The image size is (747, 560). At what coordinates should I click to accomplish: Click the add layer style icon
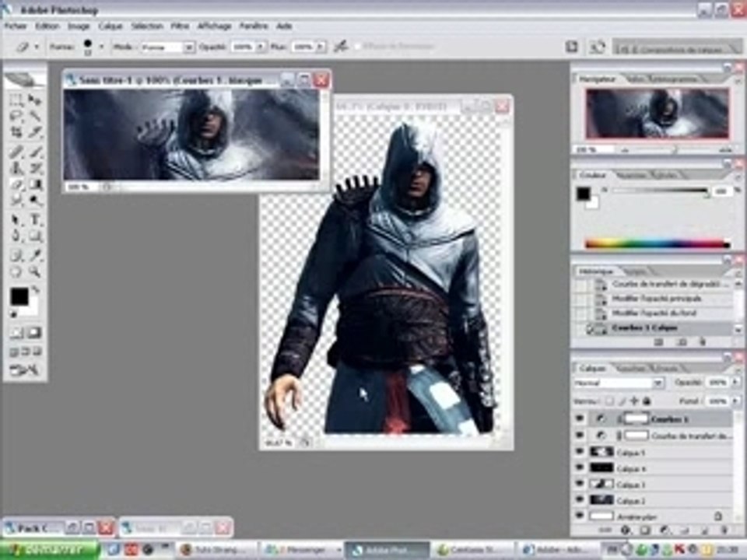click(x=625, y=530)
